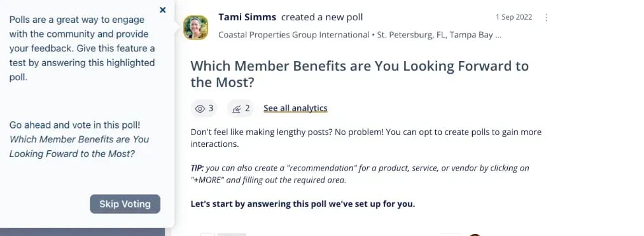This screenshot has width=644, height=236.
Task: Click Coastal Properties Group International company text
Action: point(293,35)
